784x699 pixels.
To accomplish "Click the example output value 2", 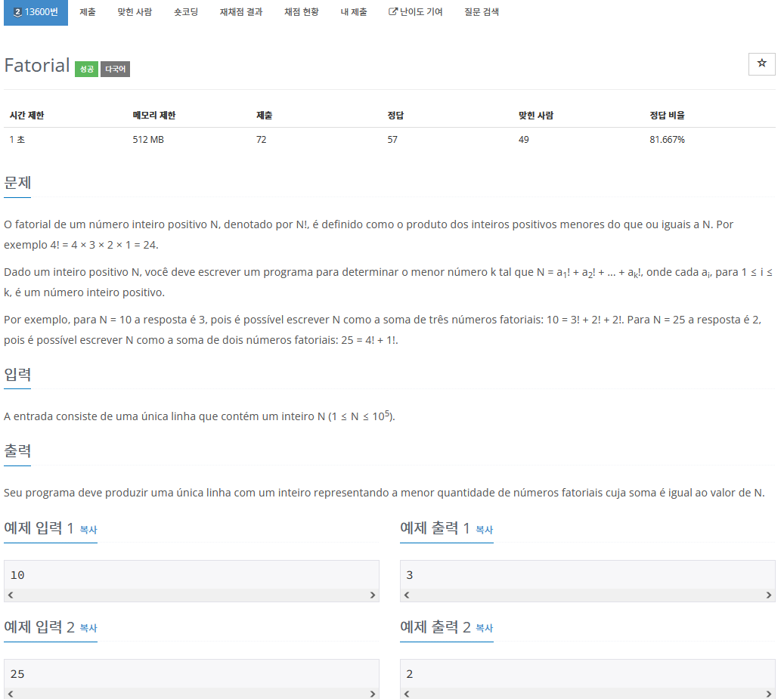I will [410, 674].
